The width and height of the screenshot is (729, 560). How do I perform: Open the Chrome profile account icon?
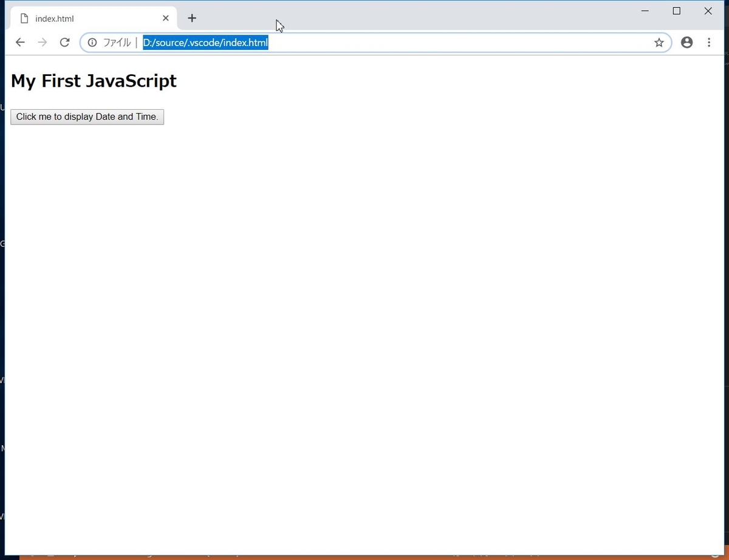(687, 43)
